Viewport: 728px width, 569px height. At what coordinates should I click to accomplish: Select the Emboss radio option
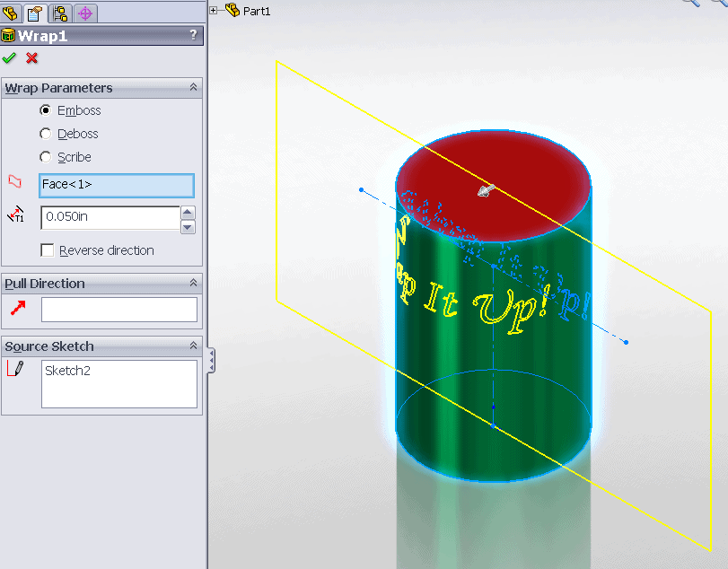[x=46, y=110]
